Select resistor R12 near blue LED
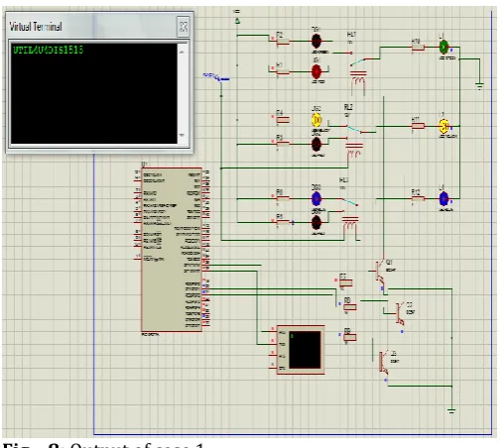This screenshot has width=503, height=448. (x=418, y=198)
